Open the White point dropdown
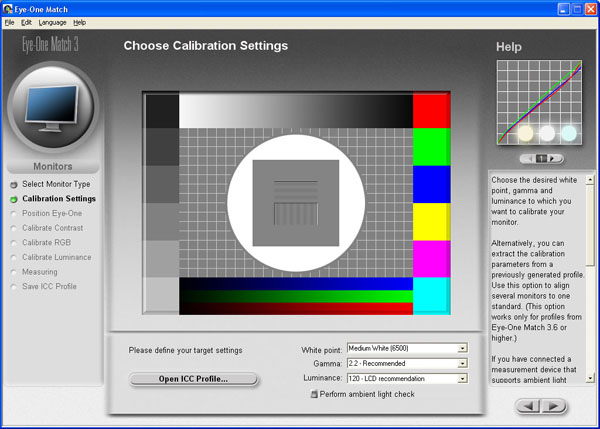This screenshot has width=600, height=429. (x=407, y=348)
